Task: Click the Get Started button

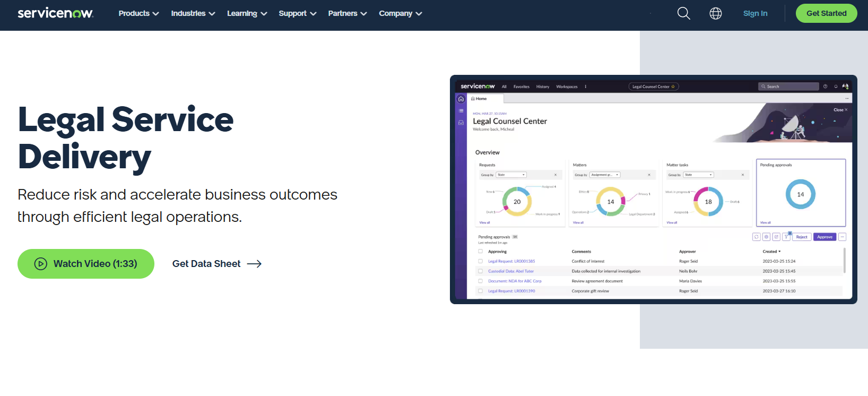Action: (827, 13)
